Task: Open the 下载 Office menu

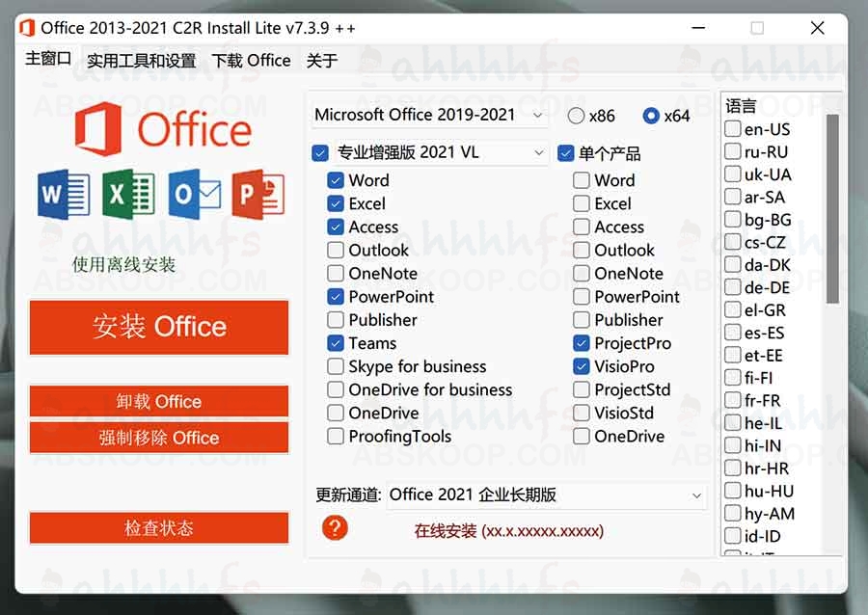Action: click(252, 60)
